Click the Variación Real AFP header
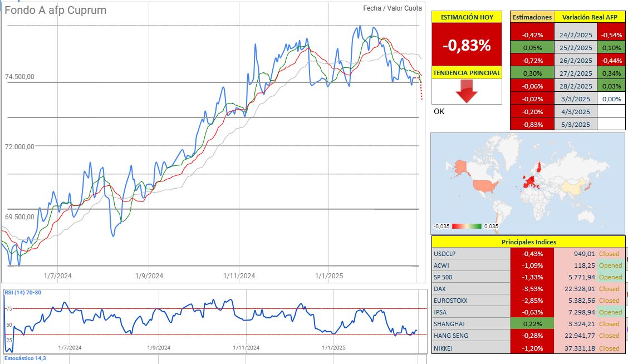Screen dimensions: 628x364 click(590, 17)
